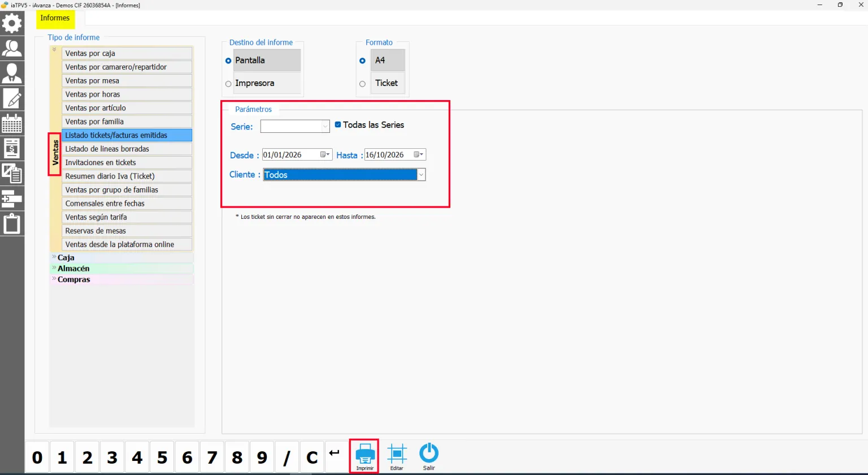The height and width of the screenshot is (475, 868).
Task: Choose the Ticket format option
Action: [362, 84]
